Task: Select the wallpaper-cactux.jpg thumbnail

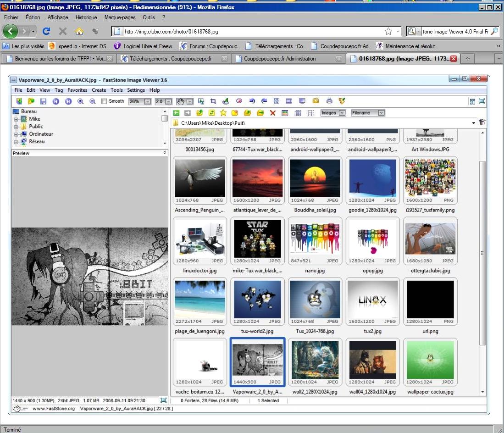Action: 430,362
